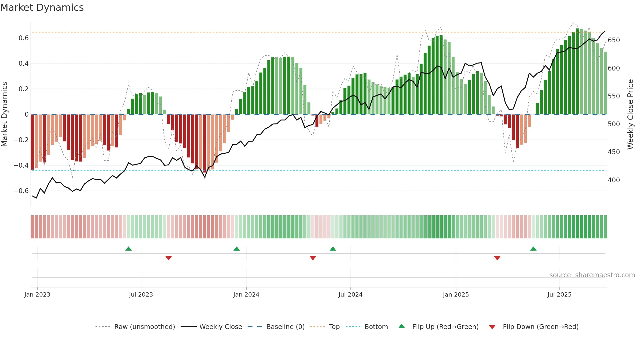The height and width of the screenshot is (362, 644).
Task: Toggle the Top legend entry
Action: tap(325, 327)
